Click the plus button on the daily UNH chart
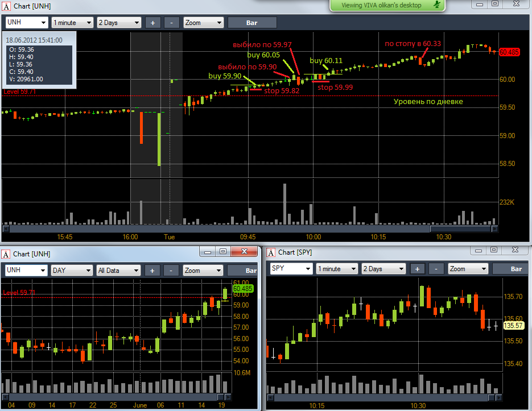The height and width of the screenshot is (411, 532). pos(152,271)
